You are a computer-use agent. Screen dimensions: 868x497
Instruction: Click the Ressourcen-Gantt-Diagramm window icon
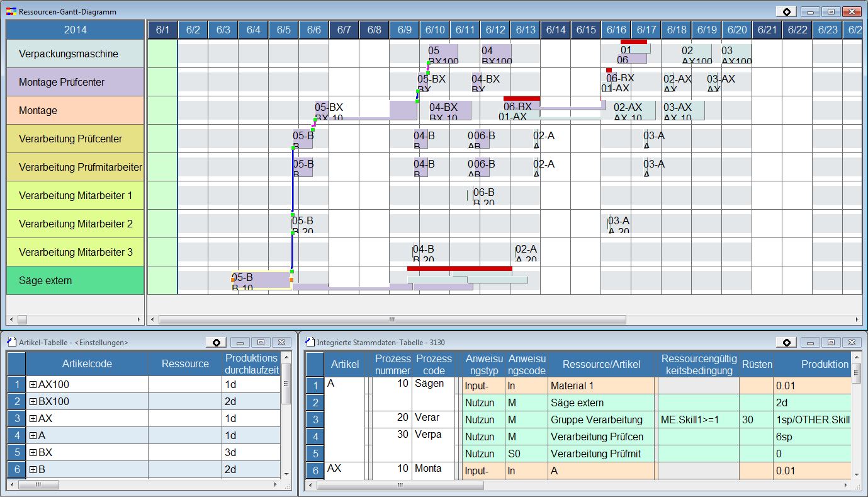pos(11,12)
